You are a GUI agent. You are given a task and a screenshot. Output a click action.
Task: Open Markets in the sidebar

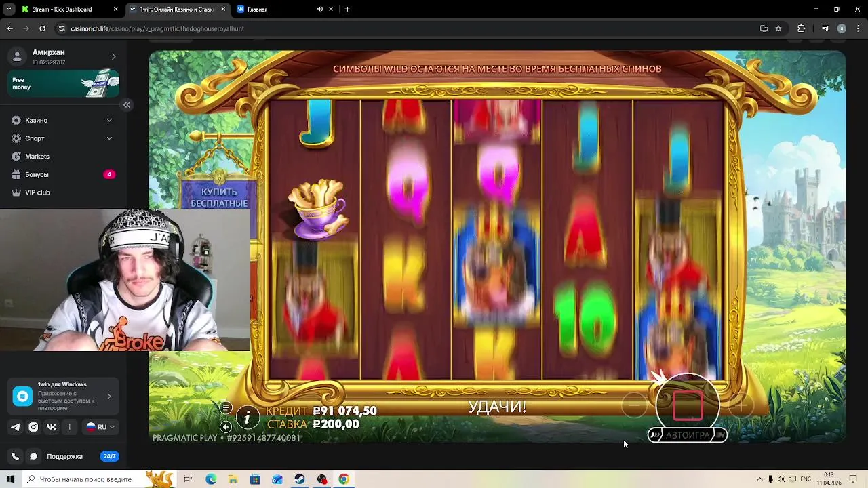37,156
